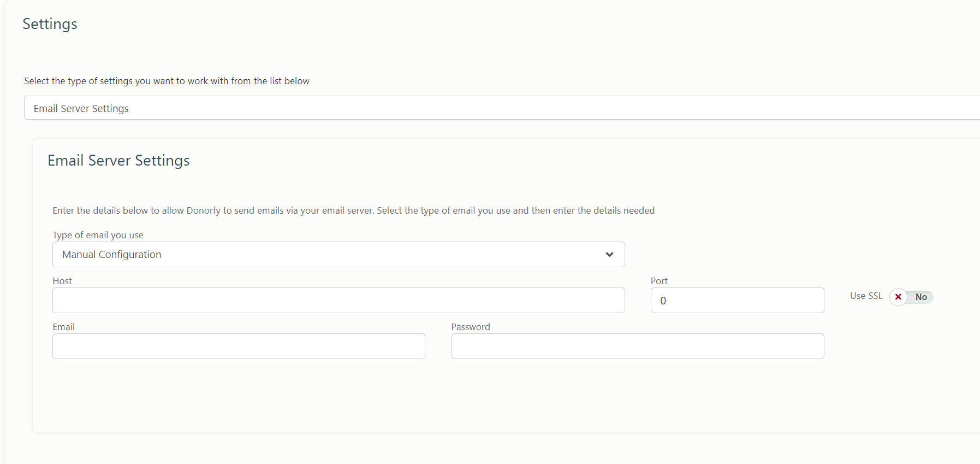This screenshot has width=980, height=464.
Task: Open the settings type selector showing Email Server Settings
Action: pos(502,108)
